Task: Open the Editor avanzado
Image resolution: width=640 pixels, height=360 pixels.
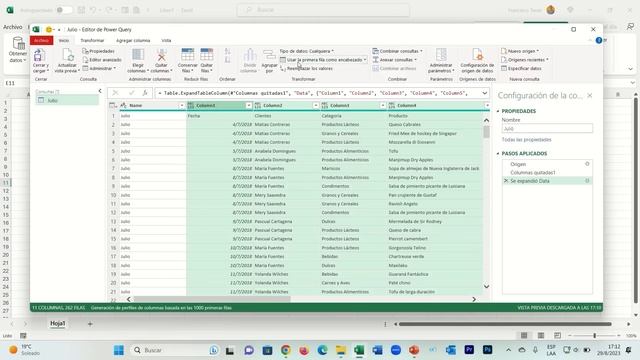Action: click(102, 60)
